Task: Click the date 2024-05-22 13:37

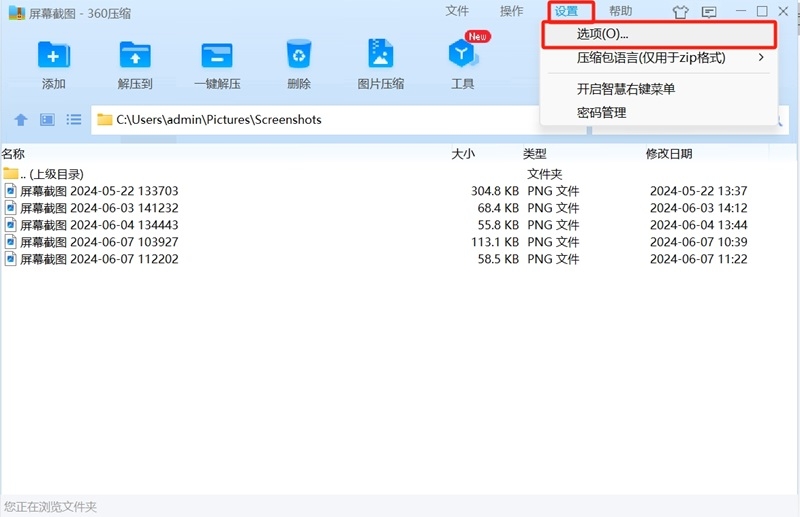Action: (x=698, y=191)
